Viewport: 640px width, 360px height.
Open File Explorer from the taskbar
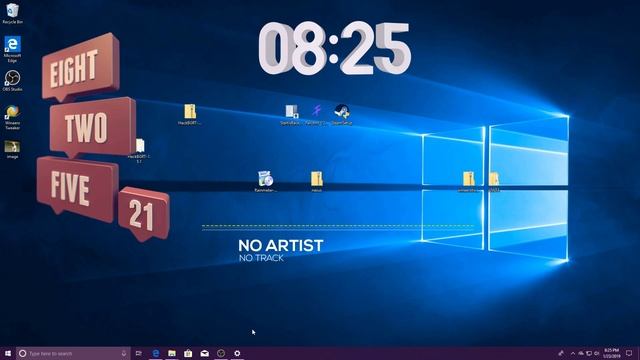click(172, 353)
